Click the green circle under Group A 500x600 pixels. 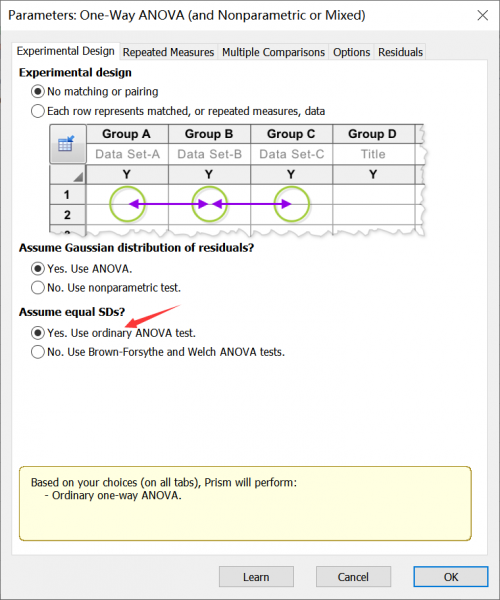pyautogui.click(x=127, y=204)
